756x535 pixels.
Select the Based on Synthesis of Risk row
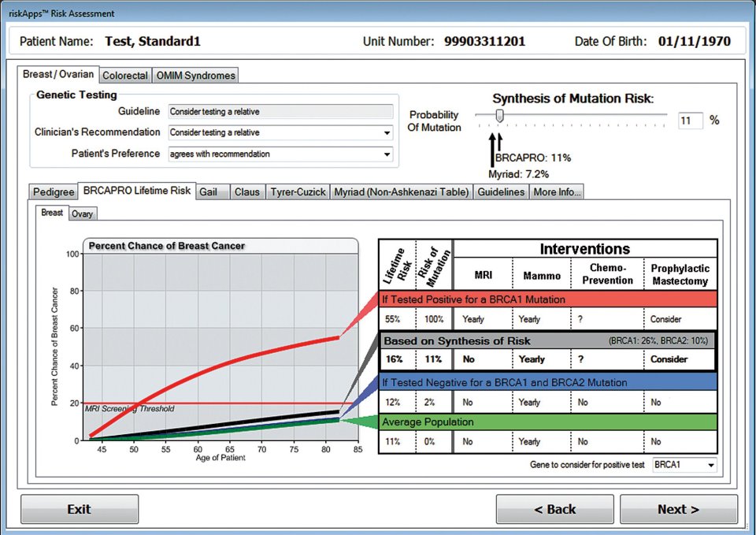(548, 351)
